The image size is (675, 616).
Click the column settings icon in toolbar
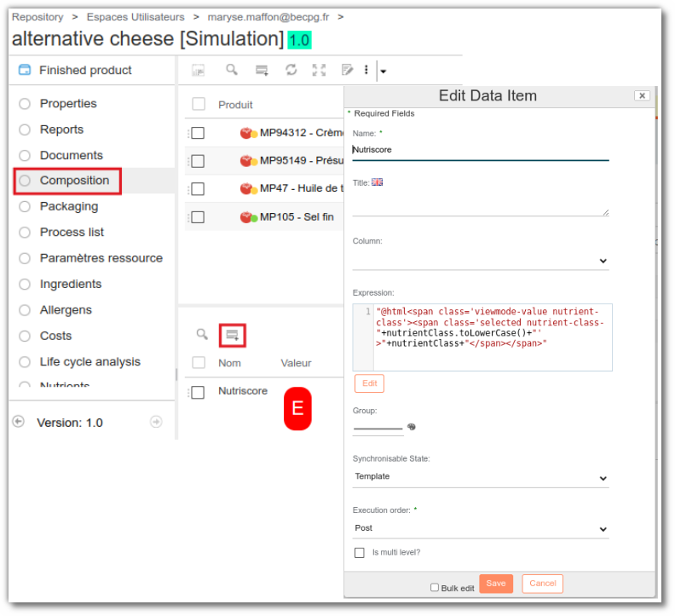pos(198,70)
